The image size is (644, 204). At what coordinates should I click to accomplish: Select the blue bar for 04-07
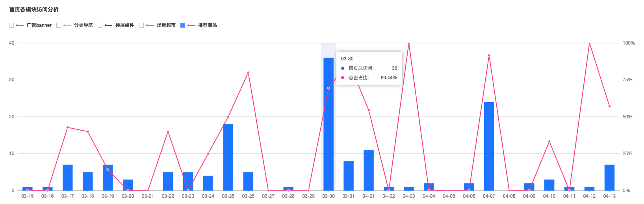[x=489, y=146]
